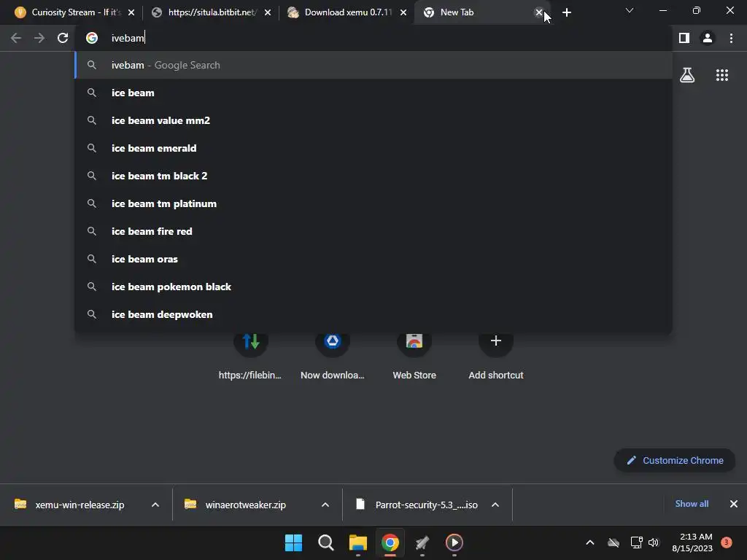Click the Add shortcut tile
This screenshot has height=560, width=747.
496,355
